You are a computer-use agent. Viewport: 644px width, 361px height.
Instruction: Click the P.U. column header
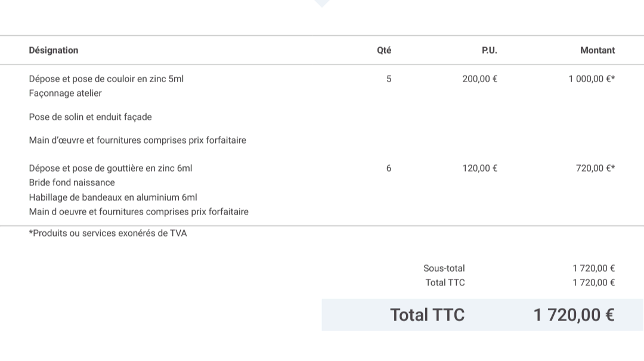(x=489, y=51)
